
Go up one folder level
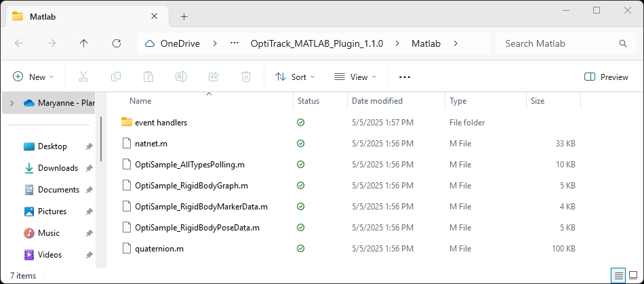click(83, 43)
